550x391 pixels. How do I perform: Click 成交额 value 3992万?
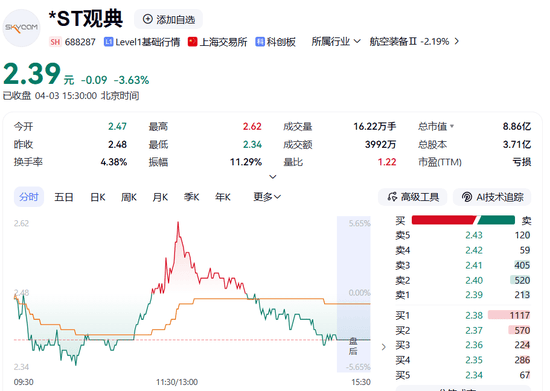[380, 144]
